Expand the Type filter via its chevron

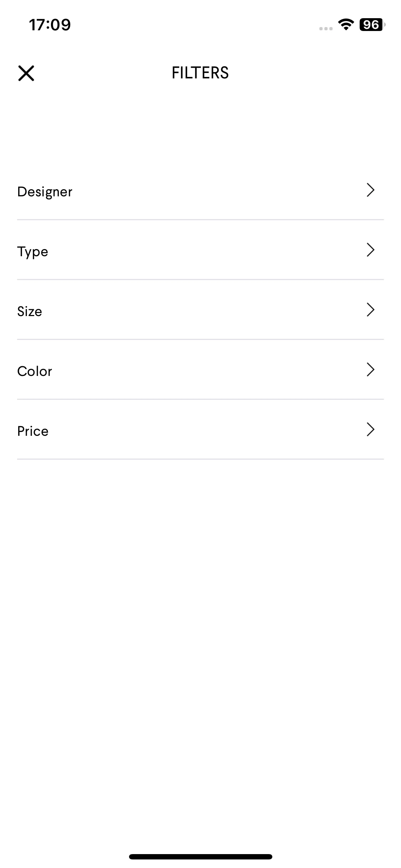(371, 250)
